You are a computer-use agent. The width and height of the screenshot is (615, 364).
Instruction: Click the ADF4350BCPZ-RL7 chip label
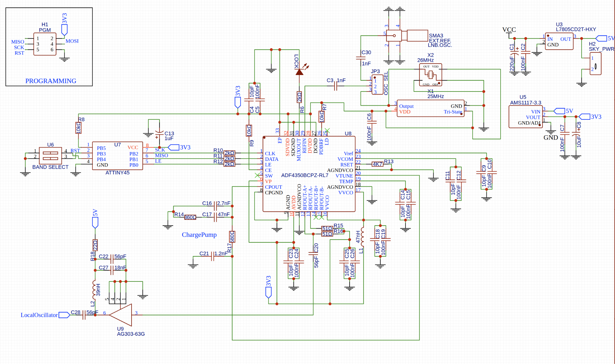(304, 175)
